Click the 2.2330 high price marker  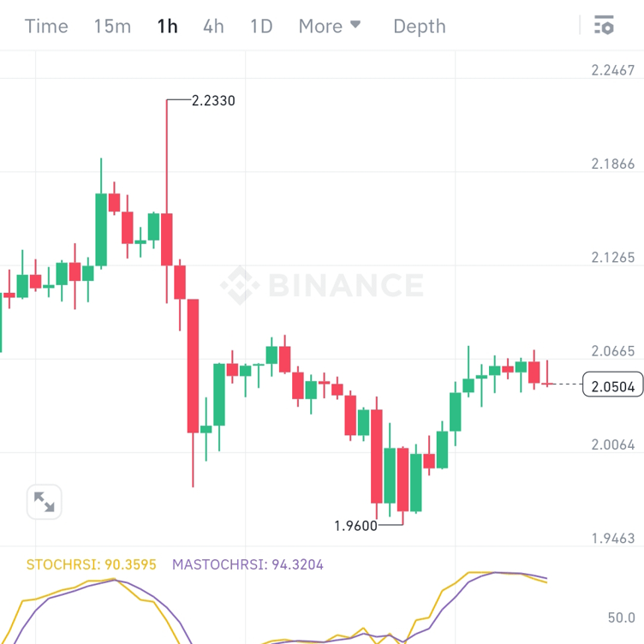(213, 100)
